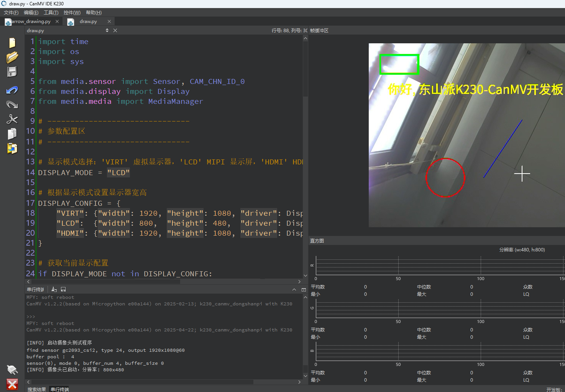Stop the running script with the red X
This screenshot has width=565, height=392.
[12, 384]
